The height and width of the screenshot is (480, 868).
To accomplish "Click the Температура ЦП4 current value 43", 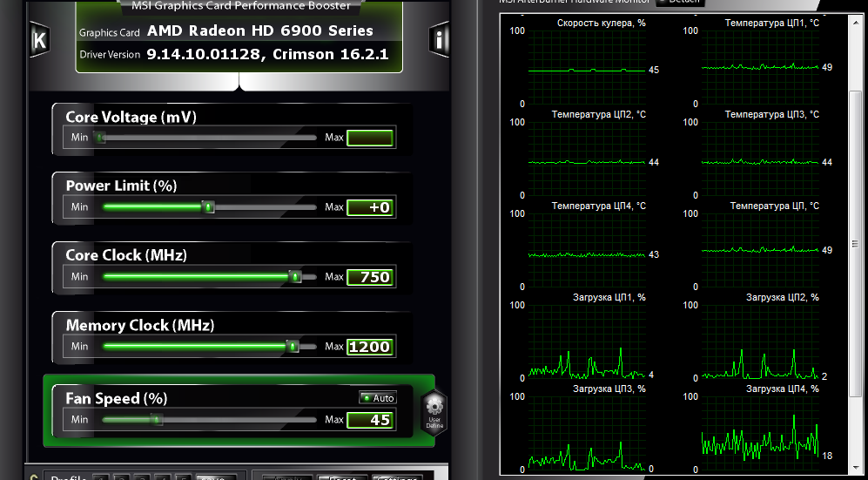I will (x=654, y=254).
